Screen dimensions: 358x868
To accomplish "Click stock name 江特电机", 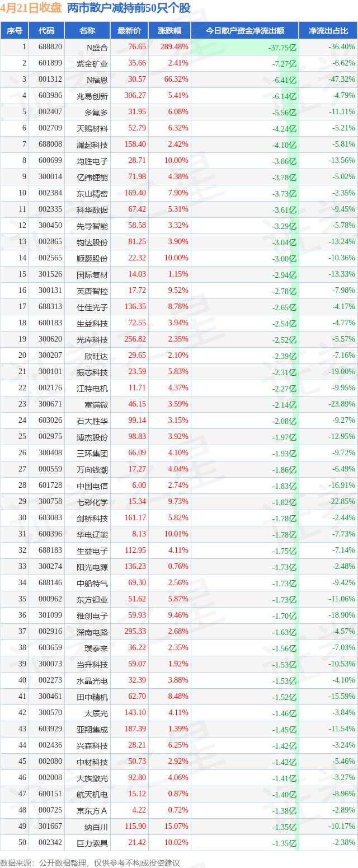I will point(92,388).
